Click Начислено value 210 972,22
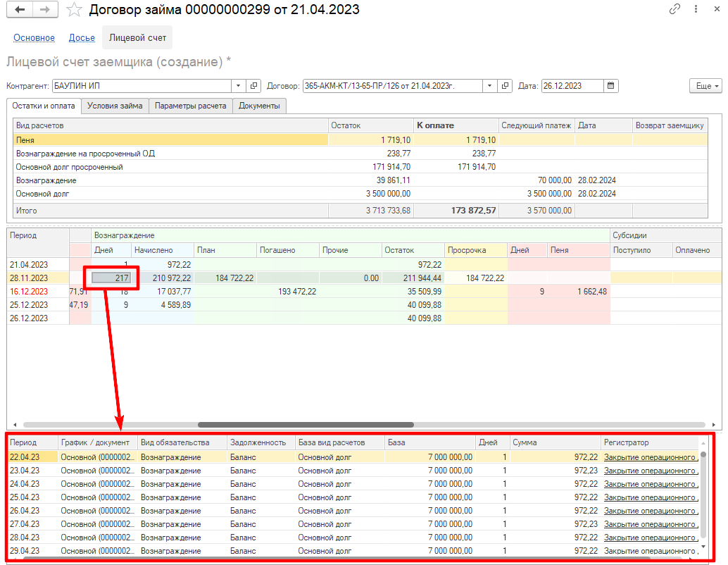 coord(172,278)
